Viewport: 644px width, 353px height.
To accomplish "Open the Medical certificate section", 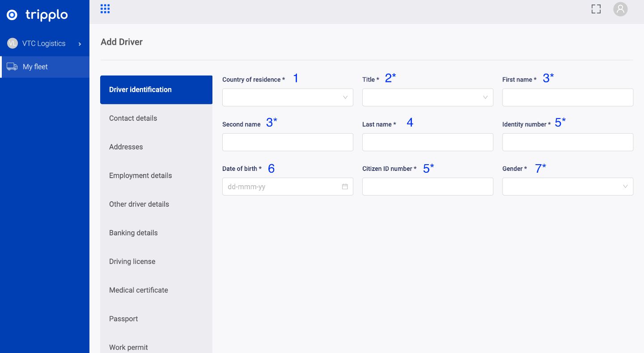I will point(139,290).
